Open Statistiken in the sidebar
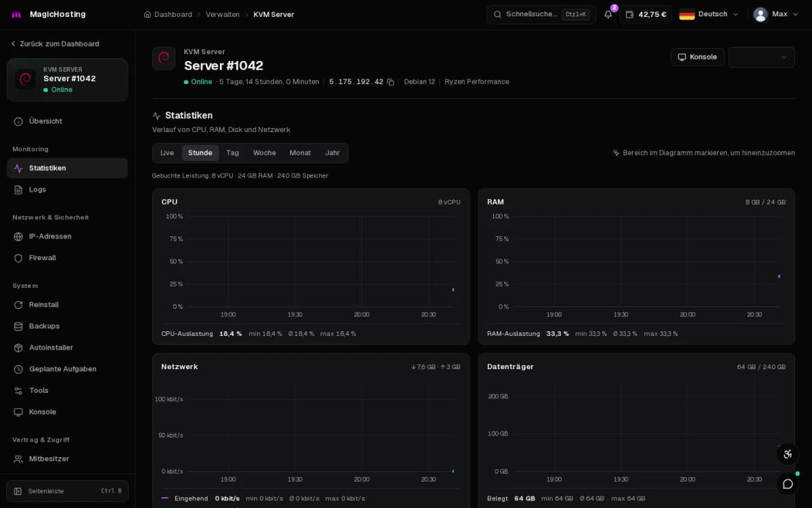The image size is (812, 508). (x=67, y=168)
